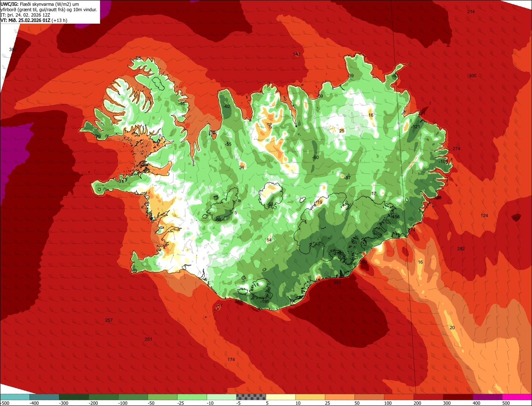Select the pale green -10 to -5 legend swatch
The height and width of the screenshot is (406, 532).
(x=222, y=397)
